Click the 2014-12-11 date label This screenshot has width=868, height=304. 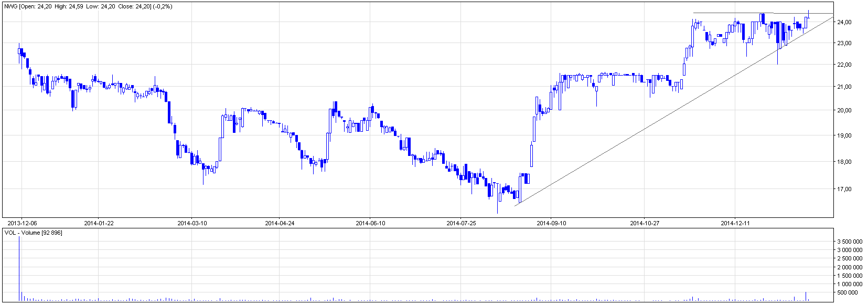tap(735, 223)
